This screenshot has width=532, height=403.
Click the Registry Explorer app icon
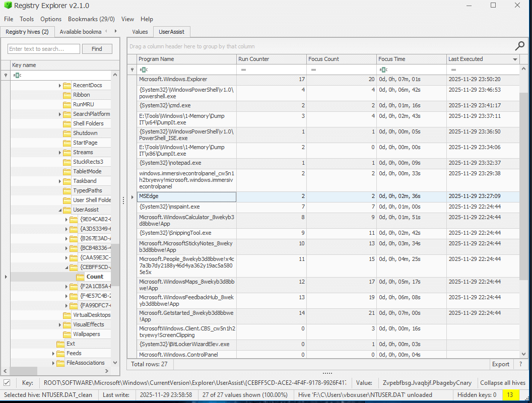point(7,6)
